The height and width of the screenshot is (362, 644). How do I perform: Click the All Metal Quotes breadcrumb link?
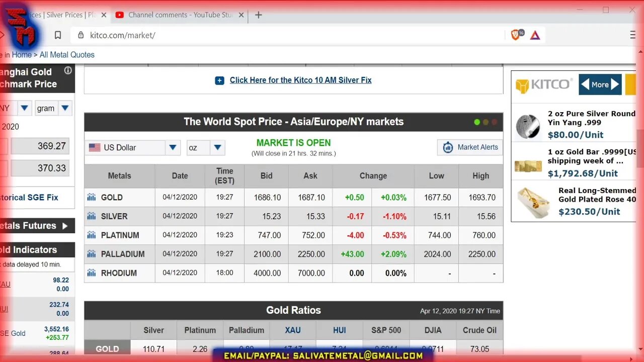coord(67,55)
